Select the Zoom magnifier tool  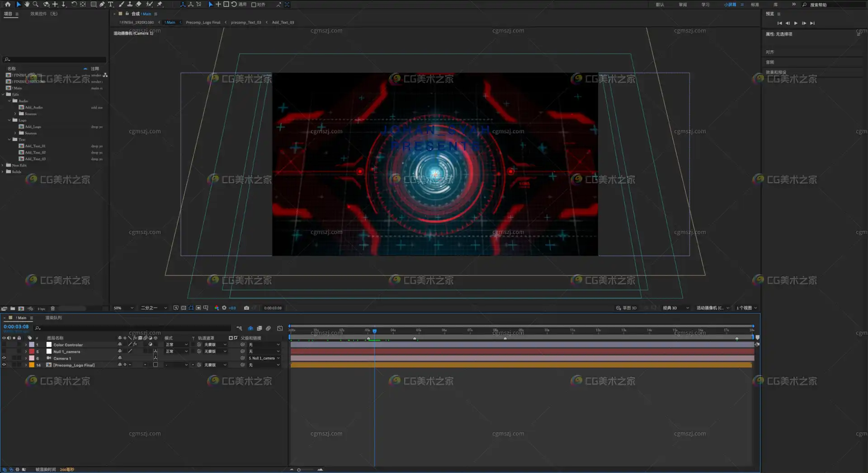35,4
